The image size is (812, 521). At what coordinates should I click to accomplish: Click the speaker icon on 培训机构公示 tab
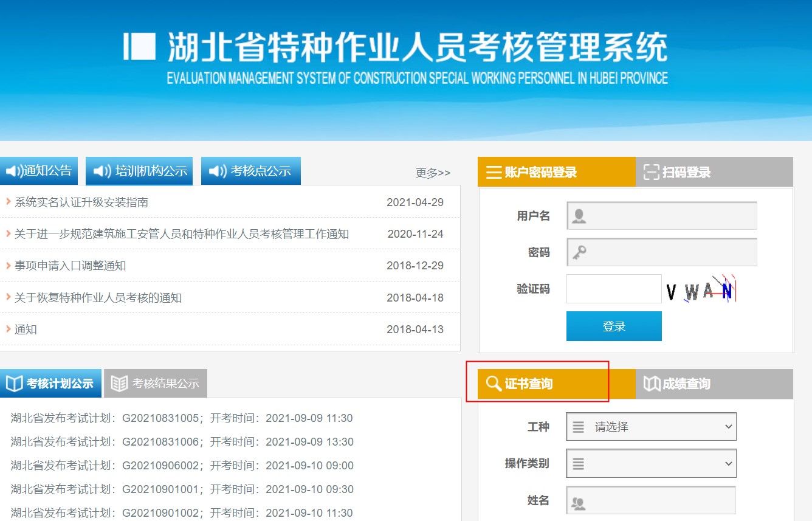tap(101, 171)
